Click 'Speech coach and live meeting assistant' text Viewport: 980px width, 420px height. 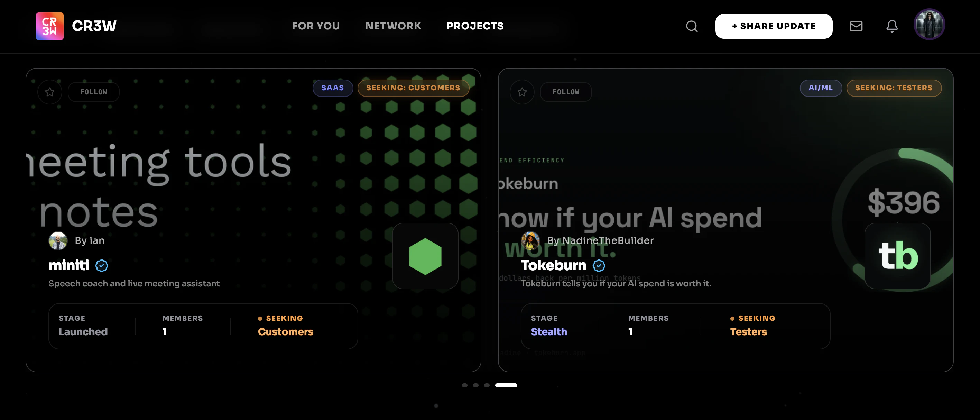point(134,284)
